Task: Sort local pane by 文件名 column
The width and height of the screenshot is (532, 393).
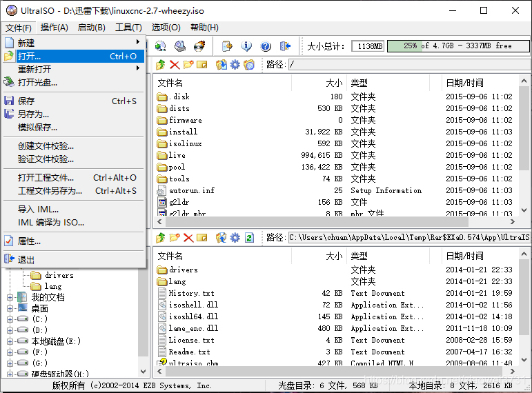Action: point(224,256)
